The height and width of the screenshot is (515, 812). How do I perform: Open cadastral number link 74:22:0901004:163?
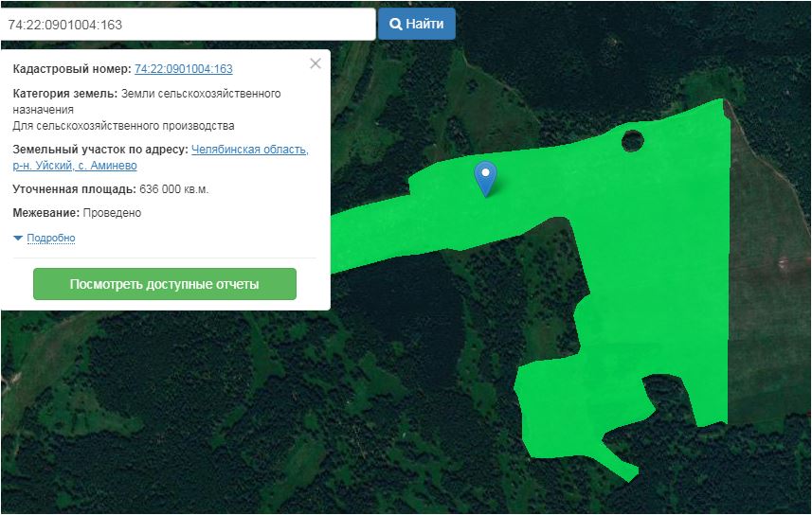coord(183,69)
